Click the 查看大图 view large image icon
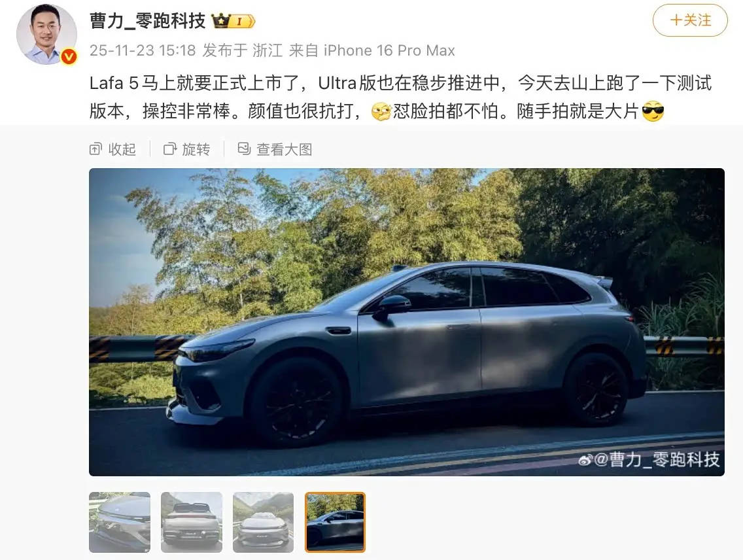The width and height of the screenshot is (743, 560). [x=244, y=149]
